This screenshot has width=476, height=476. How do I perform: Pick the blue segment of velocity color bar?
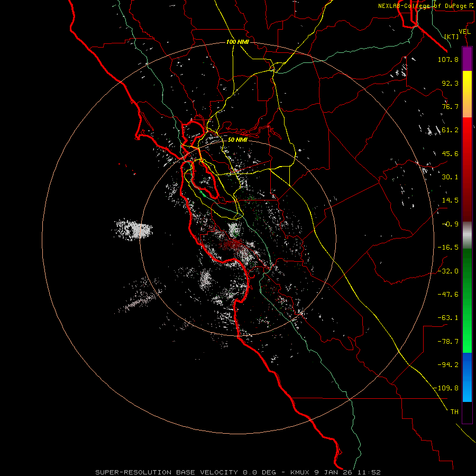(467, 377)
